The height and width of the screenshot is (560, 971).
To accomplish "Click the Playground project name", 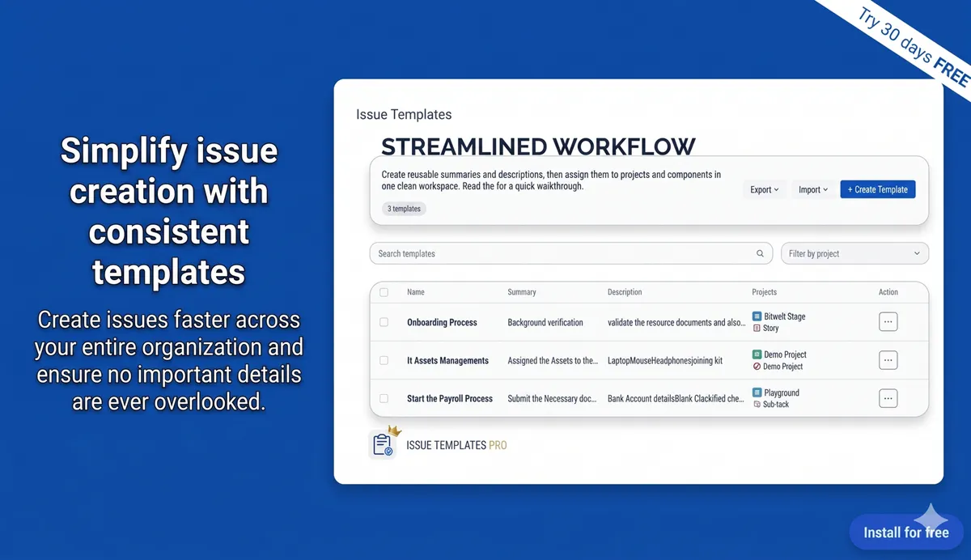I will point(782,392).
